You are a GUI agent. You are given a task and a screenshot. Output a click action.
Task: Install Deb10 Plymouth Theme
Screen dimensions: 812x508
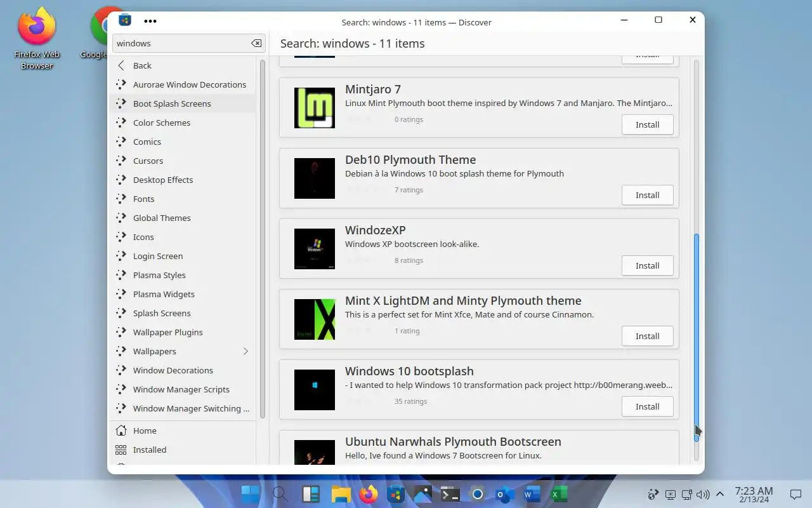coord(647,195)
